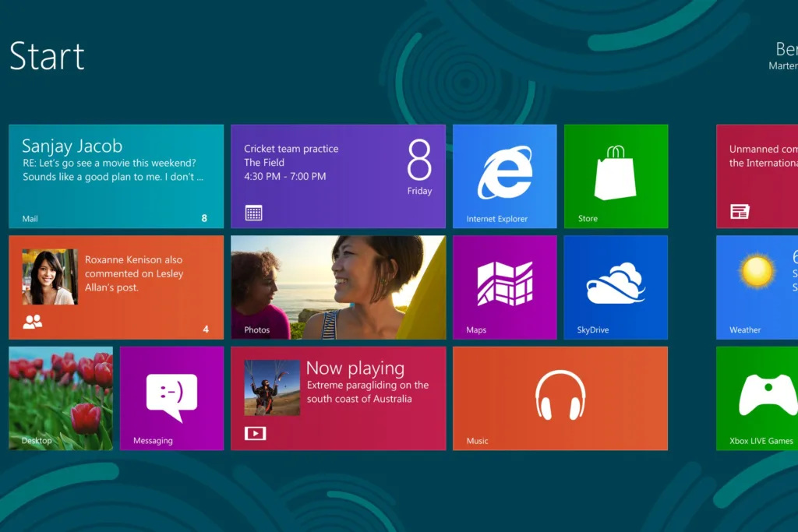Click the date number 8 on the Calendar tile
798x532 pixels.
pyautogui.click(x=419, y=160)
